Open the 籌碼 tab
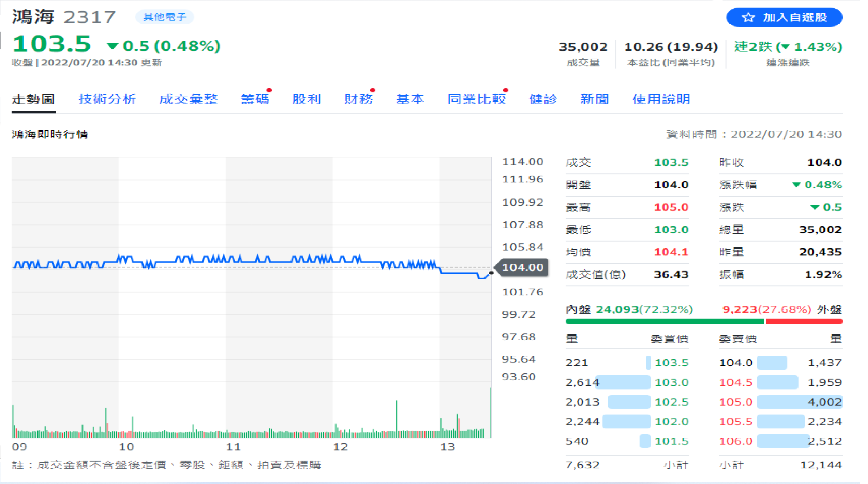 click(255, 99)
